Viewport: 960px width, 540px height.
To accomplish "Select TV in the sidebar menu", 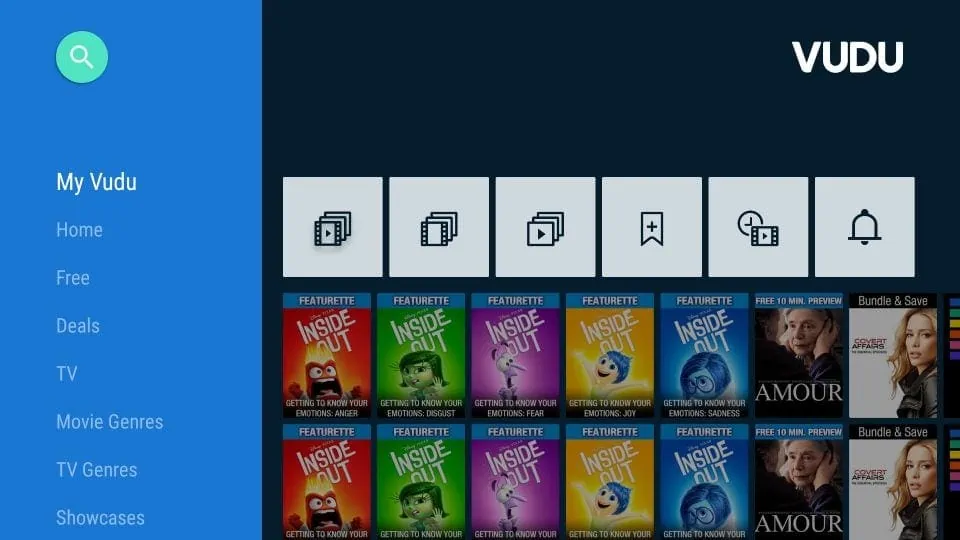I will 67,373.
